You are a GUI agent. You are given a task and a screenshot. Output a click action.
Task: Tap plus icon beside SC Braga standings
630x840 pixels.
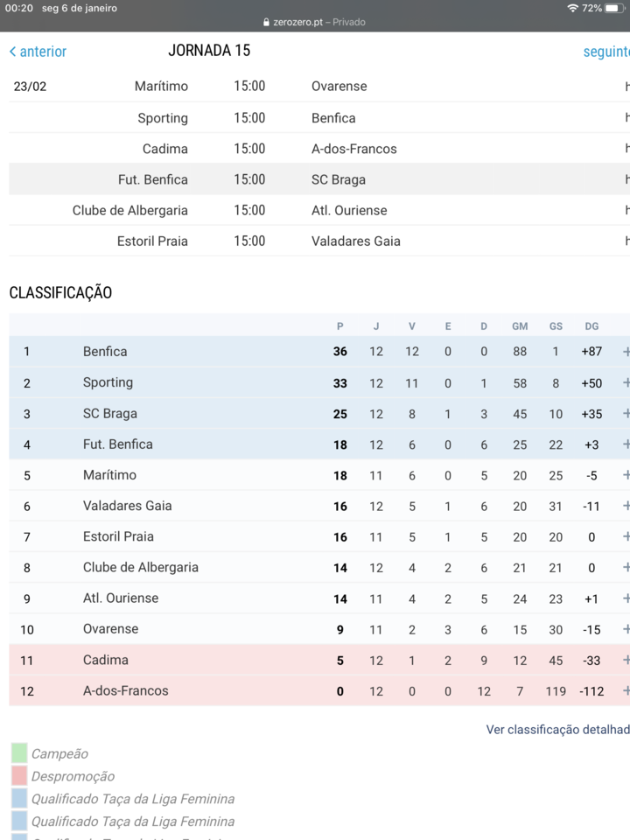tap(626, 414)
